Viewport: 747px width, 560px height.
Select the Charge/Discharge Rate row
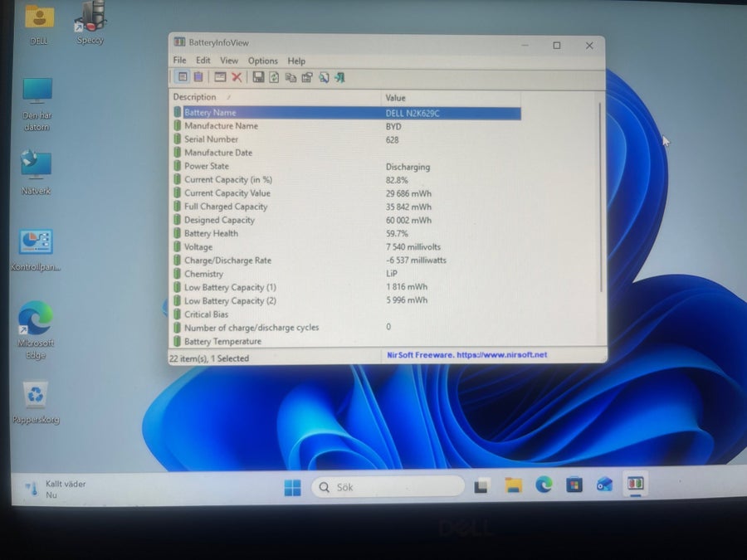(x=346, y=260)
